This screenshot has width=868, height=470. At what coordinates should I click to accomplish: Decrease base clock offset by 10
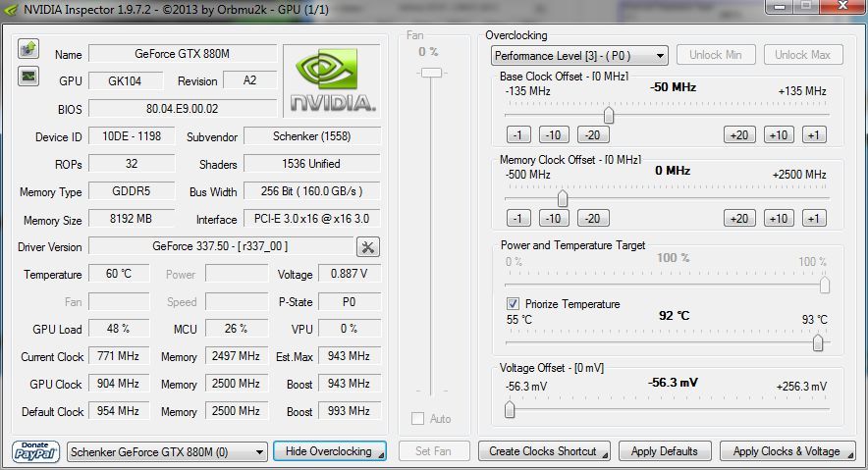[554, 135]
